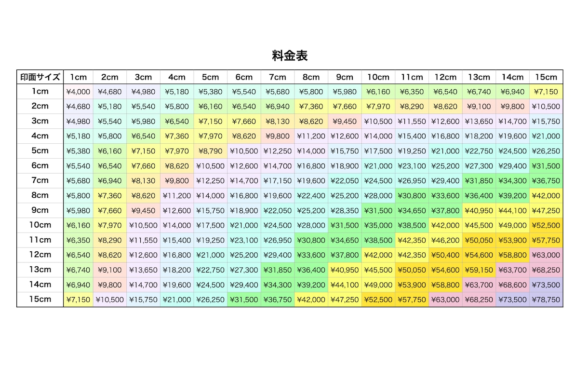Click ¥26,250 in the 5cm row
The height and width of the screenshot is (368, 588).
[x=546, y=151]
